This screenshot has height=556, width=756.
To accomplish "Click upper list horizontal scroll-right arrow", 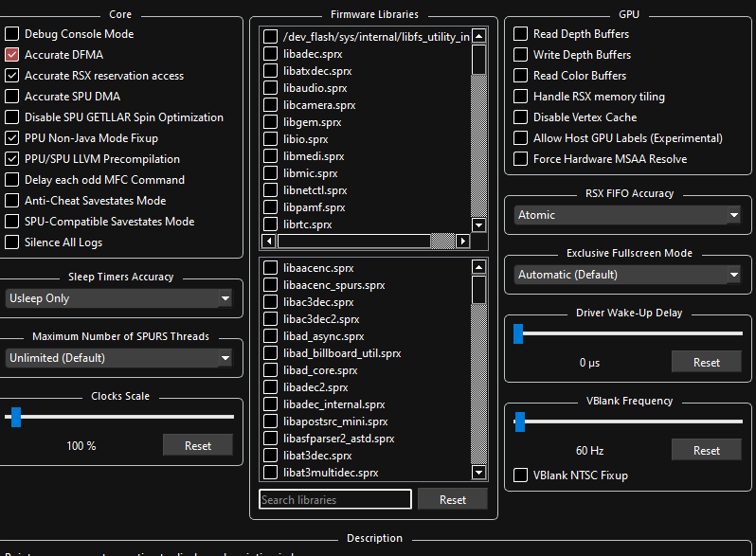I will [463, 241].
